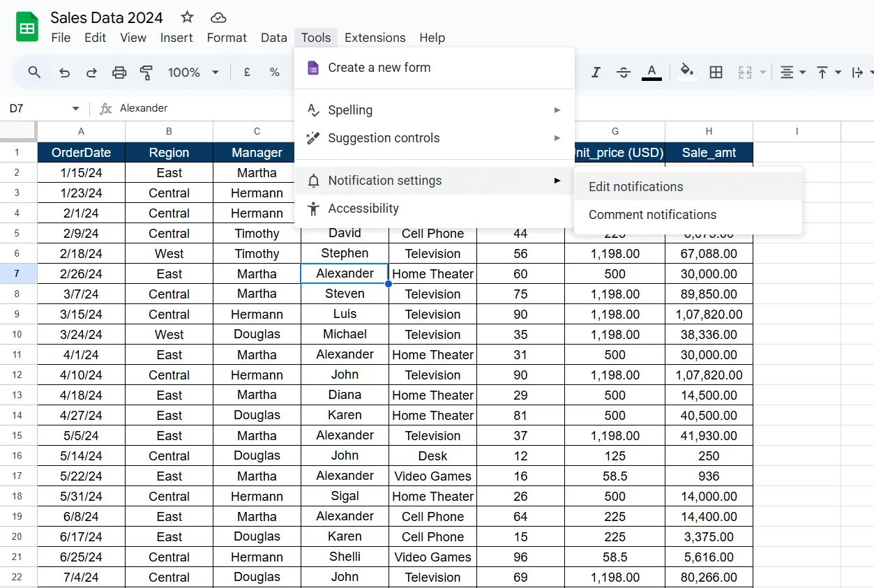
Task: Print the spreadsheet using printer icon
Action: tap(119, 73)
